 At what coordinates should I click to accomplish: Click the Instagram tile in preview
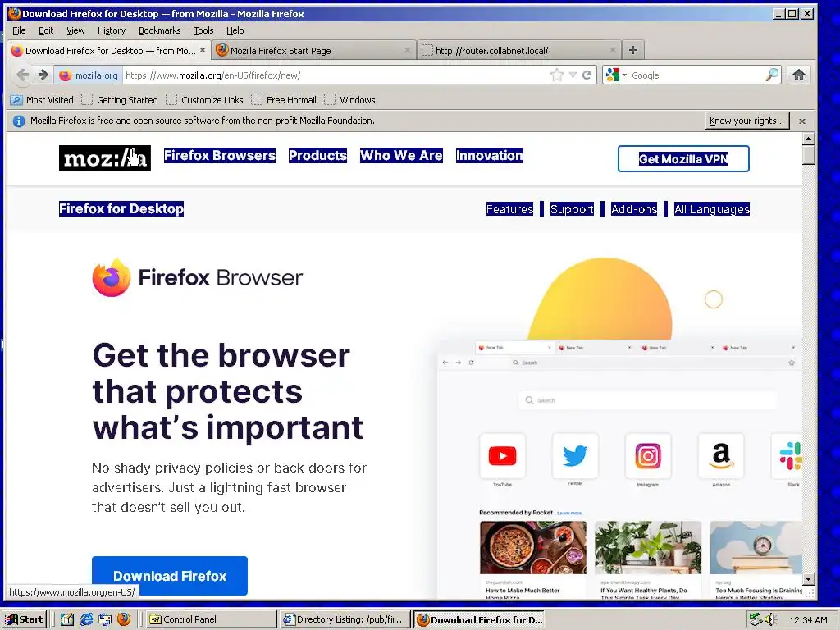648,456
